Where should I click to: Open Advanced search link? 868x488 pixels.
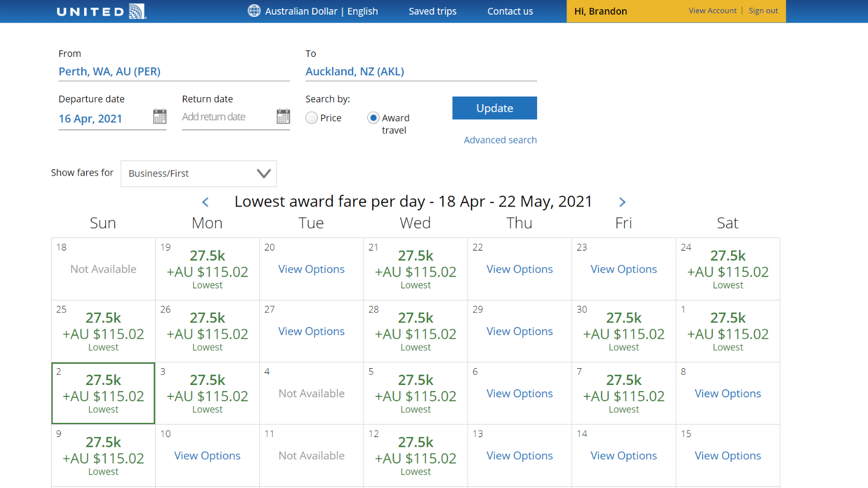pos(500,140)
